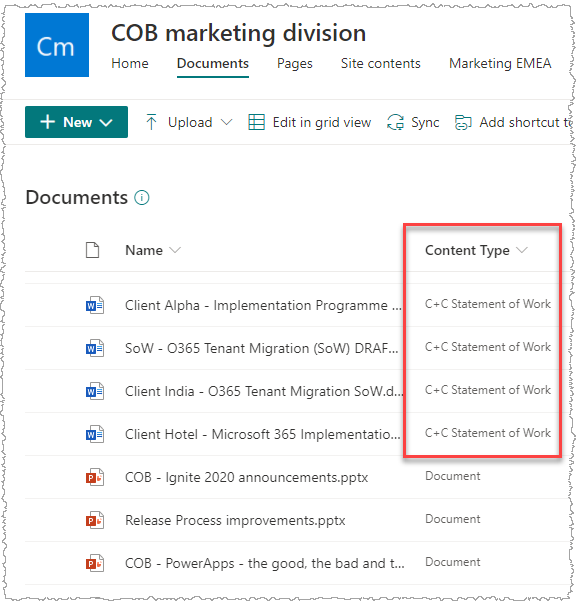Click the Sync button label
This screenshot has height=605, width=576.
click(425, 122)
